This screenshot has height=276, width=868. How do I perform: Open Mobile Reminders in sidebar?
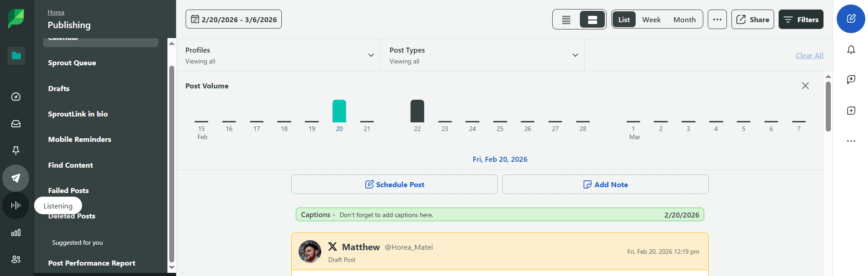[x=80, y=139]
